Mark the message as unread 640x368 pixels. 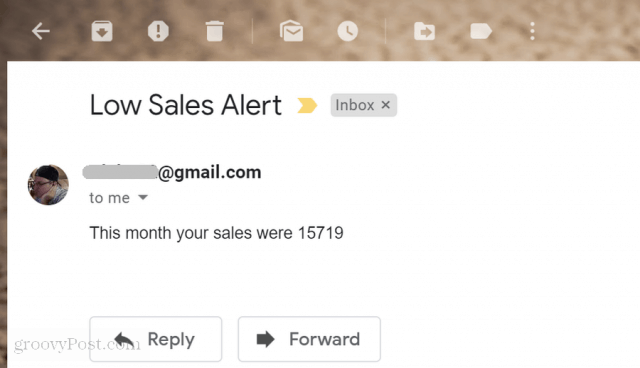point(291,31)
